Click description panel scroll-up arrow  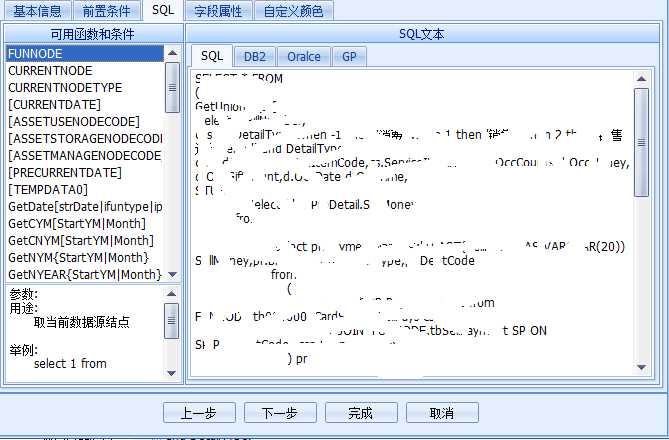(x=172, y=294)
